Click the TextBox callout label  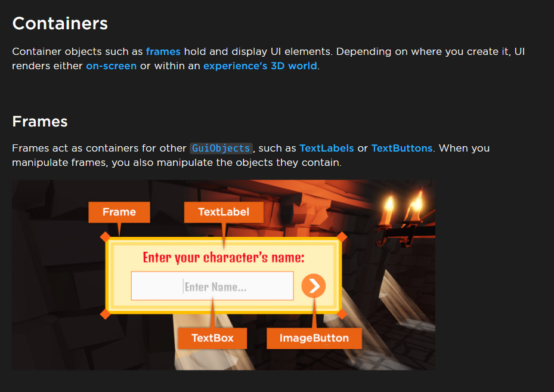click(x=212, y=338)
